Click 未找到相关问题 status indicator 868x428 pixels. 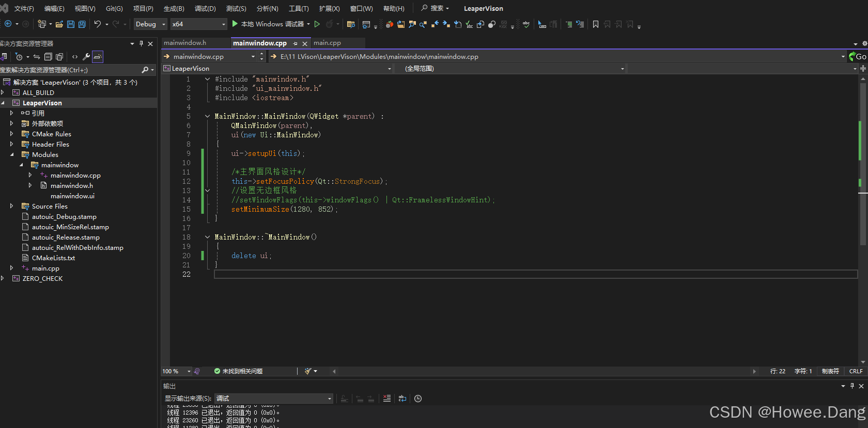pyautogui.click(x=238, y=371)
